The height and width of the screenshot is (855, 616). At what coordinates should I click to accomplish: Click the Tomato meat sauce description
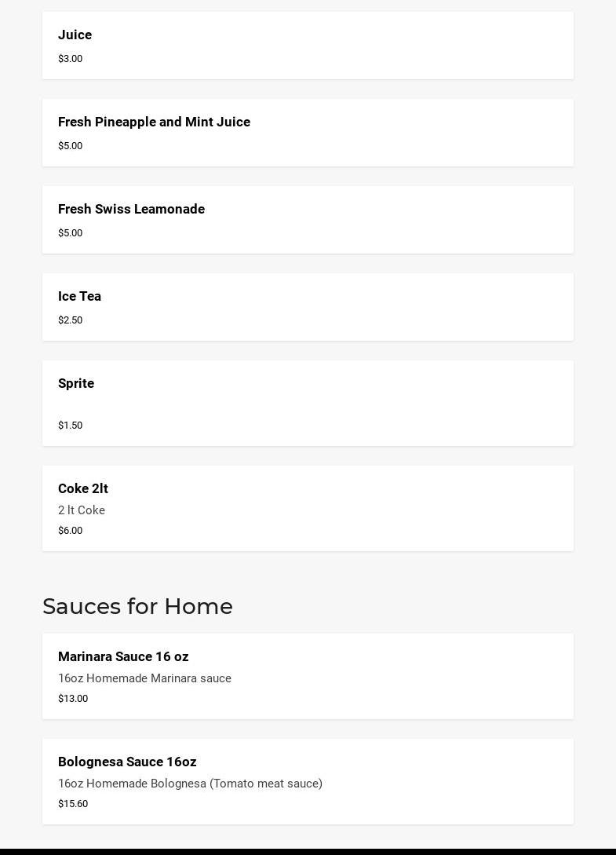(x=190, y=784)
